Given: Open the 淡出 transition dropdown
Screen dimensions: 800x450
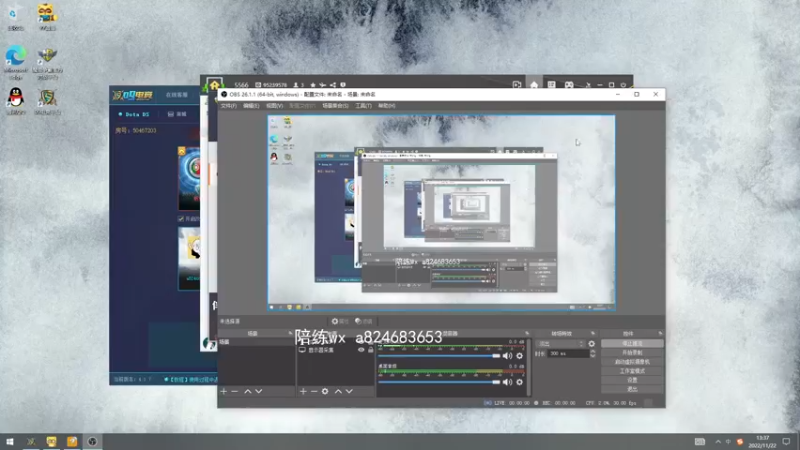Looking at the screenshot, I should click(560, 344).
